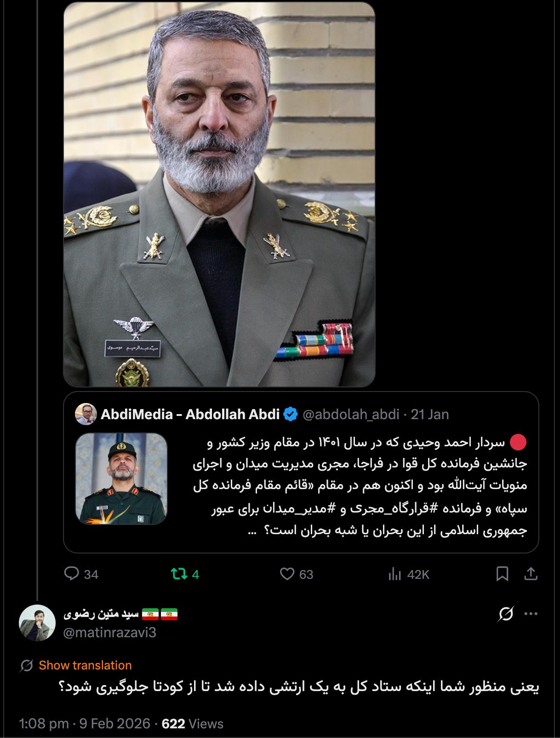560x738 pixels.
Task: Click the translation icon beside Show translation
Action: (27, 665)
